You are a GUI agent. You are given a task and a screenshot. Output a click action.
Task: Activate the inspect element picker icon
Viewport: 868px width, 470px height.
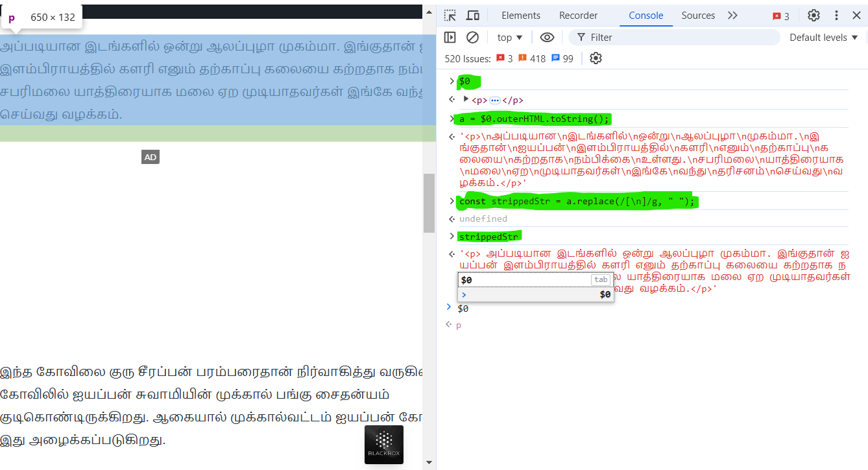pyautogui.click(x=450, y=16)
